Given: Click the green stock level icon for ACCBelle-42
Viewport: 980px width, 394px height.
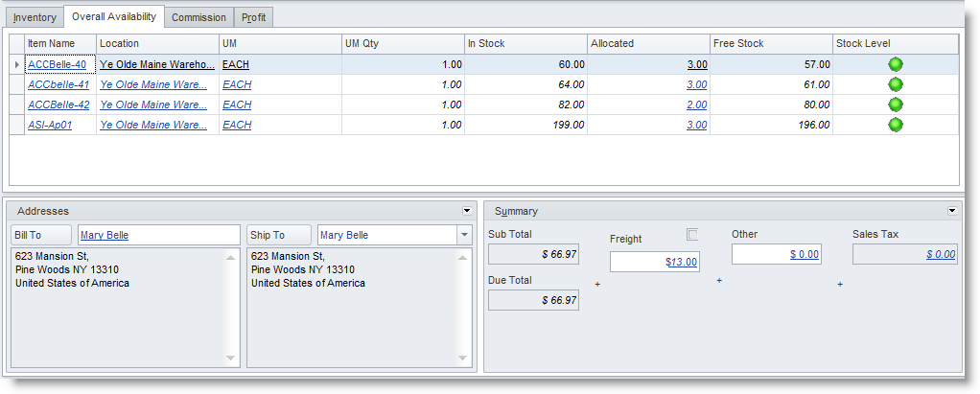Looking at the screenshot, I should [x=896, y=104].
